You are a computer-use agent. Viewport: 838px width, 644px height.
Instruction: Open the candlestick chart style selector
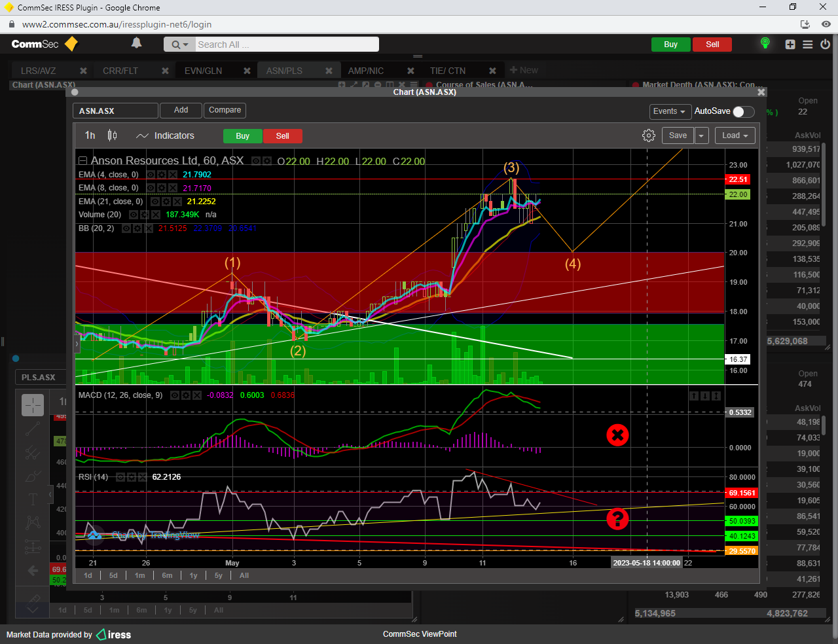tap(113, 135)
